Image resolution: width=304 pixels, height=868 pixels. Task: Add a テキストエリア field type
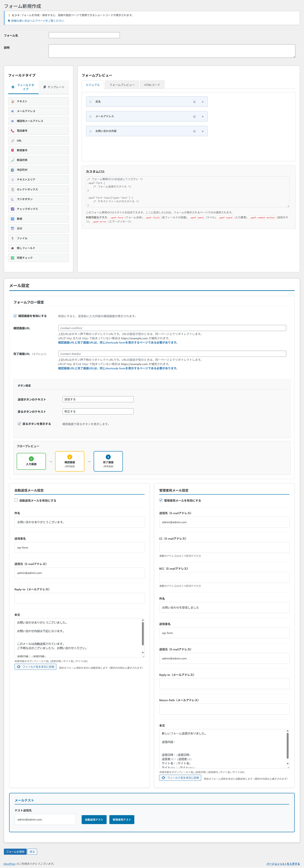tap(38, 180)
